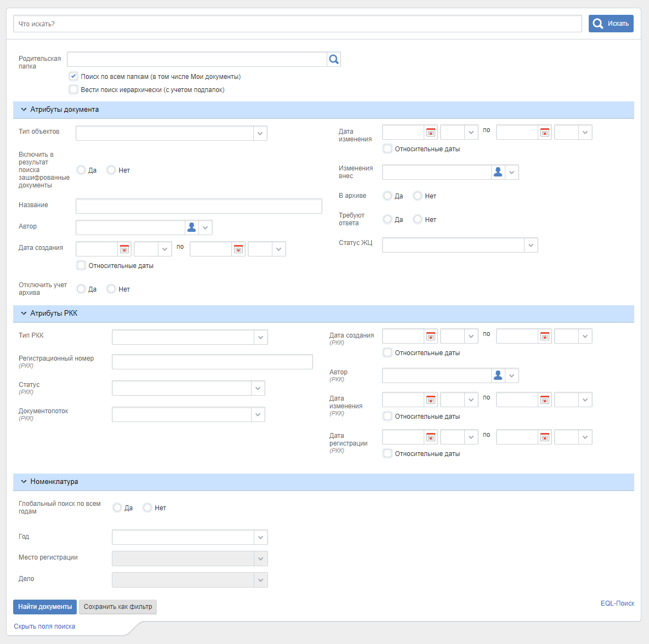Viewport: 649px width, 644px height.
Task: Click the Найти документы button
Action: 45,607
